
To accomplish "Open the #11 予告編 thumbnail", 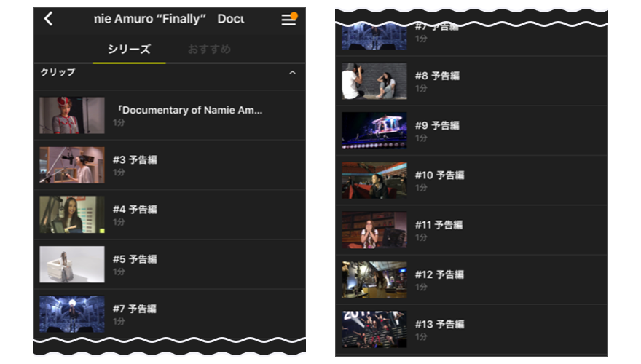I will 374,230.
